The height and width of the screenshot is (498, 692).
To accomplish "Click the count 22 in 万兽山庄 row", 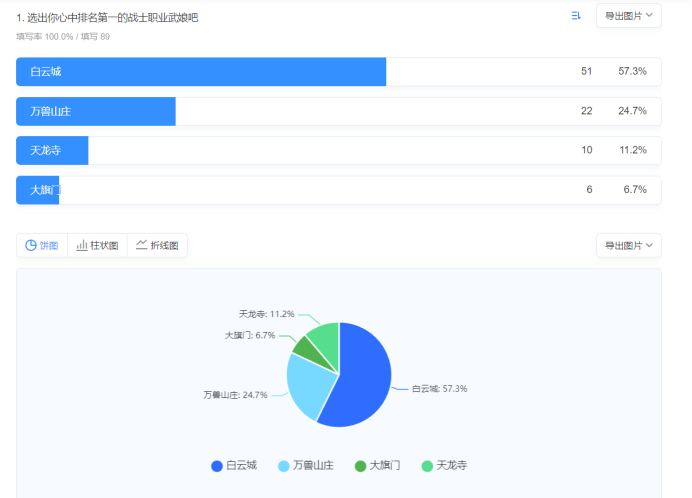I will click(x=586, y=111).
